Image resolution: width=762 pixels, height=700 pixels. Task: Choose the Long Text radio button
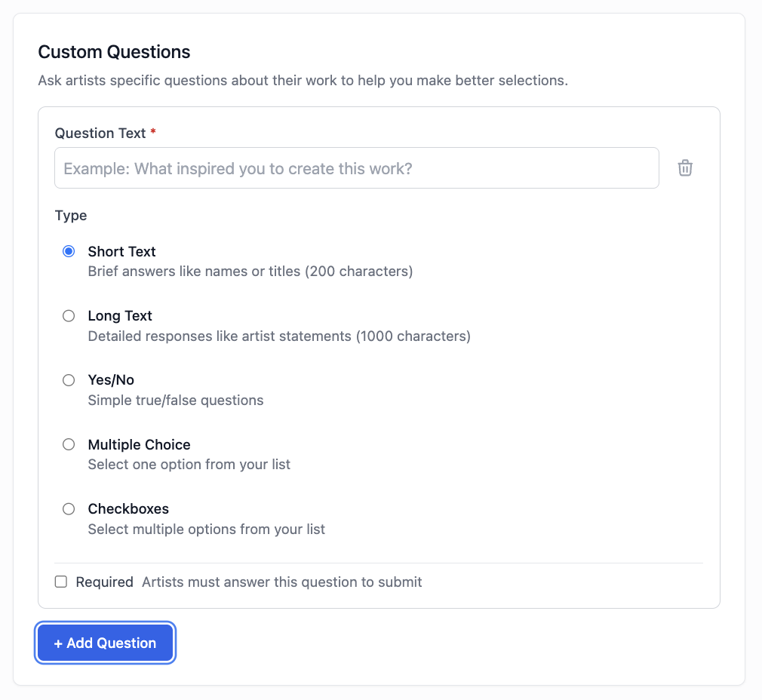click(x=69, y=316)
